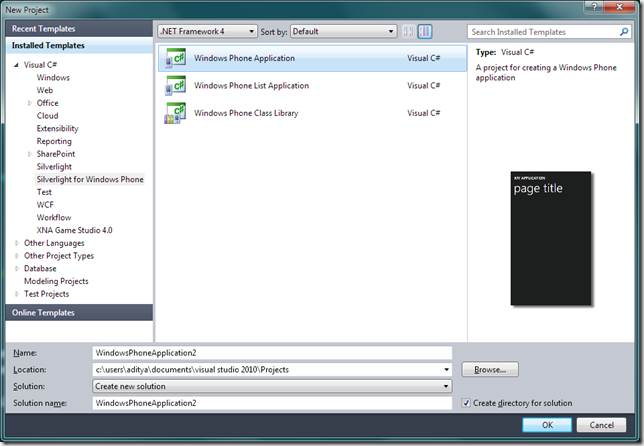
Task: Select Modeling Projects tree item
Action: pos(56,281)
